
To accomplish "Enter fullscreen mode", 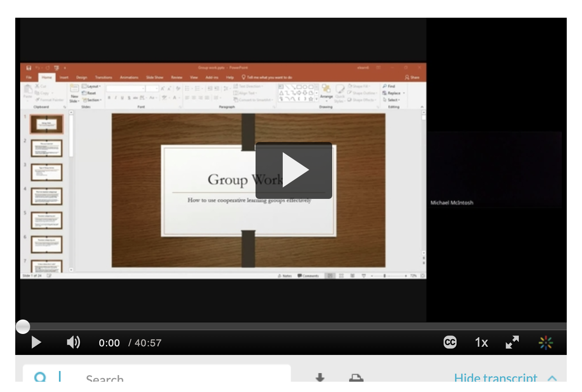I will (512, 342).
